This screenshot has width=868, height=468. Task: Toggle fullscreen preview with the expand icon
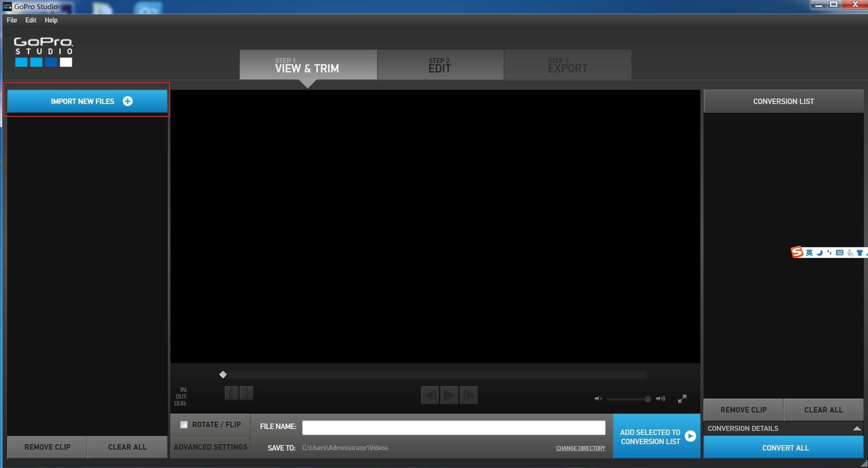[682, 399]
